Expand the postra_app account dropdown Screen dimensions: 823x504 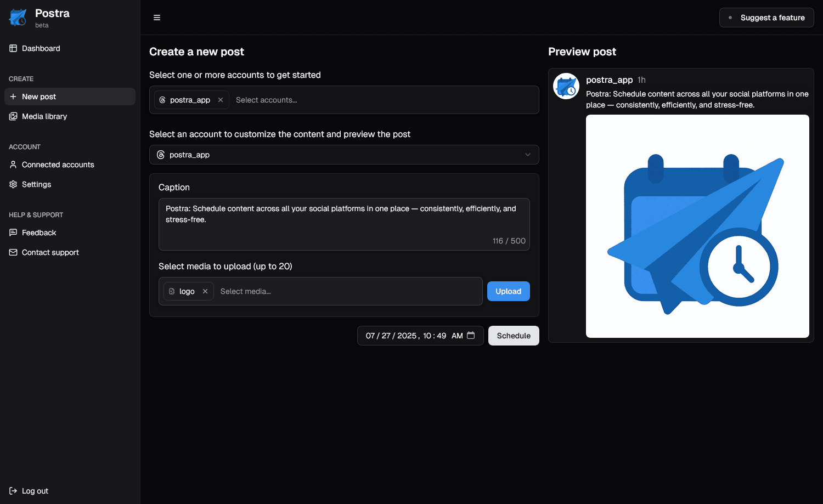[x=344, y=155]
